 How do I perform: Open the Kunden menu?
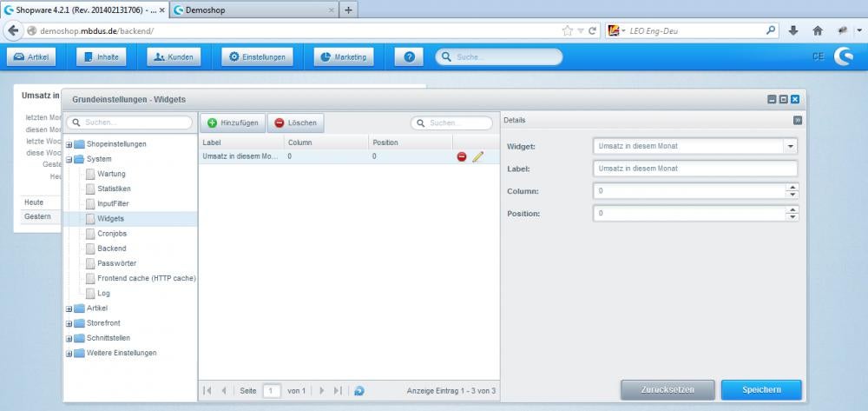pyautogui.click(x=174, y=56)
